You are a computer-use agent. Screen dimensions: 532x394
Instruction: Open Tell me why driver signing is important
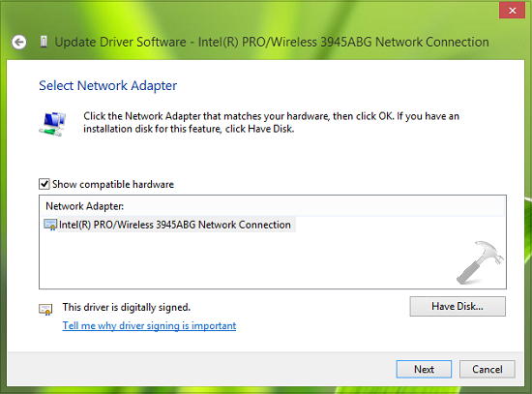click(x=149, y=325)
